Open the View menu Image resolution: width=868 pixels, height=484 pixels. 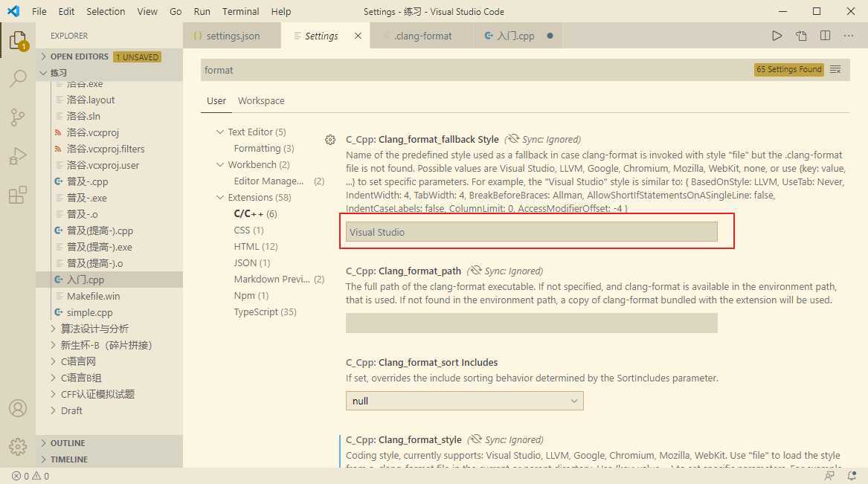pos(147,12)
